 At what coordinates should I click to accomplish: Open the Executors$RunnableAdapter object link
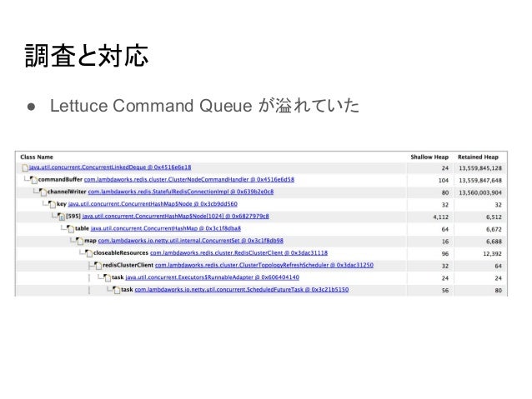tap(213, 277)
